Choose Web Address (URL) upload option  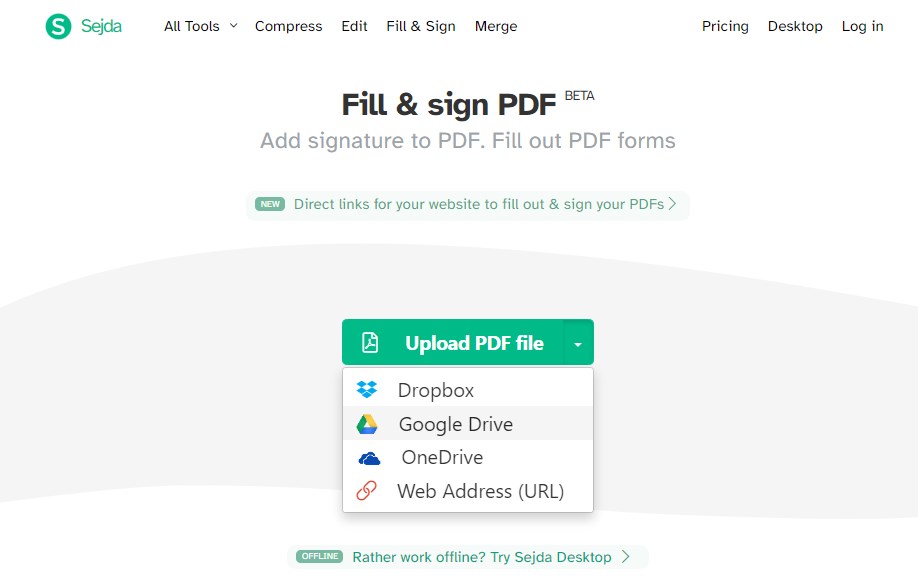[x=481, y=491]
